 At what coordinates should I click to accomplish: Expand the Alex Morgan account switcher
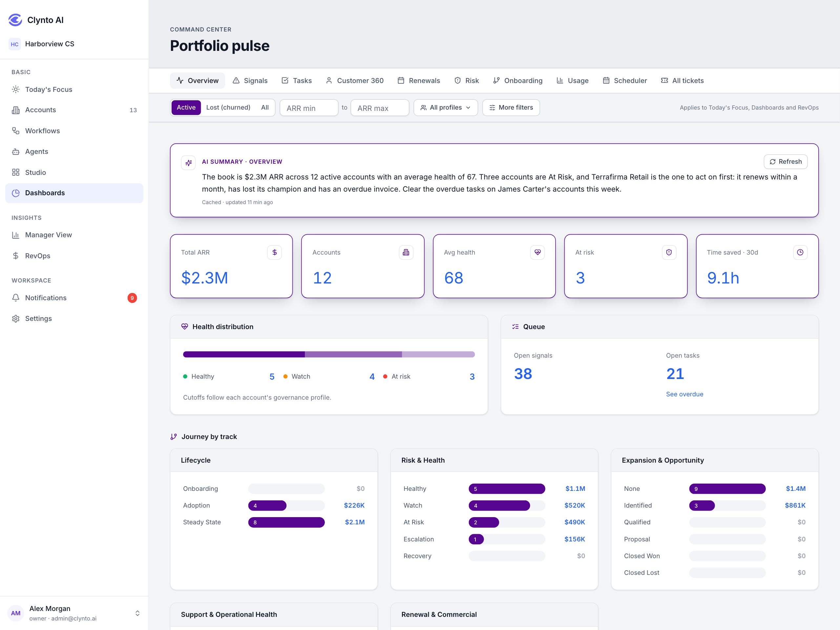coord(137,613)
